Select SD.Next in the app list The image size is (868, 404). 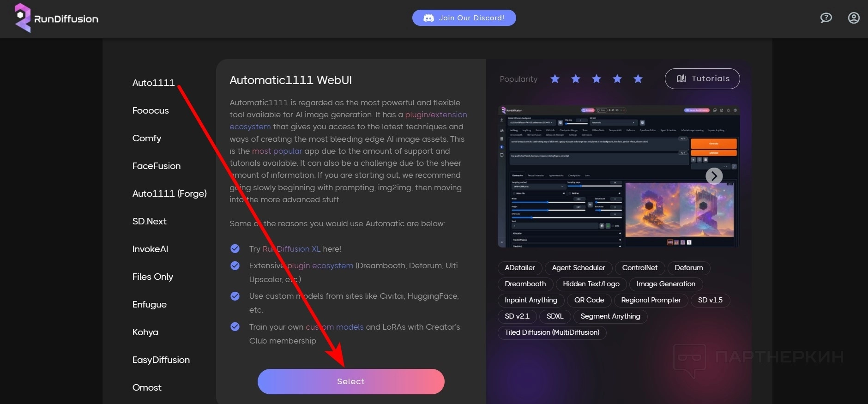coord(150,221)
